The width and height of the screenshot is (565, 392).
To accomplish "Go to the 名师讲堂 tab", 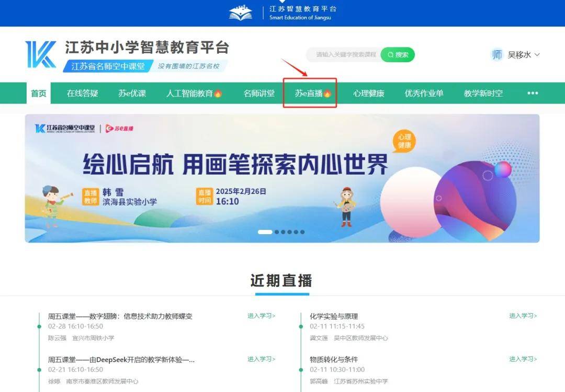I will [259, 94].
